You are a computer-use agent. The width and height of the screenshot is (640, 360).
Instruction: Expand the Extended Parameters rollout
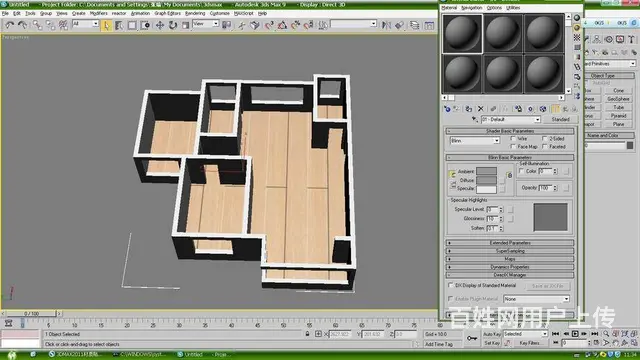(x=510, y=243)
